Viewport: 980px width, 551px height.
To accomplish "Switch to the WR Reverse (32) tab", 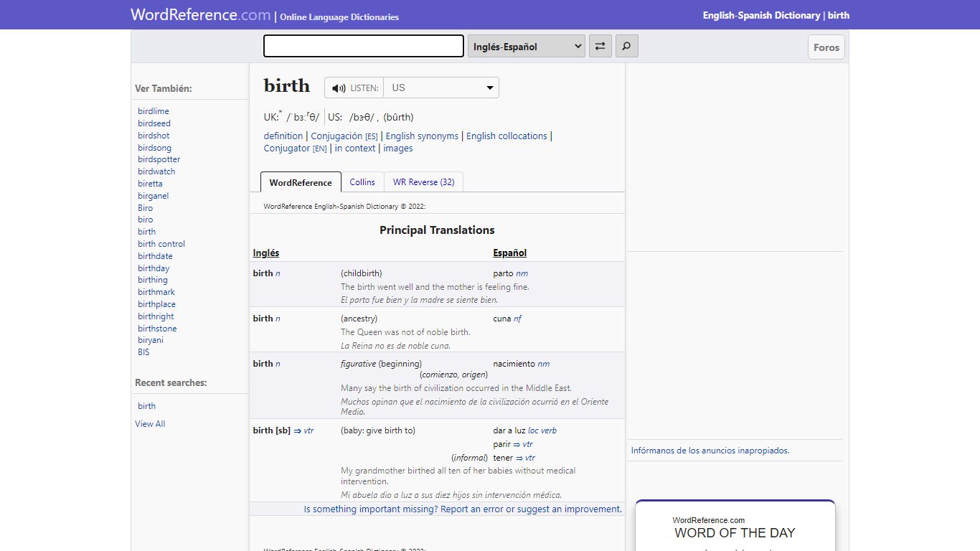I will [424, 182].
